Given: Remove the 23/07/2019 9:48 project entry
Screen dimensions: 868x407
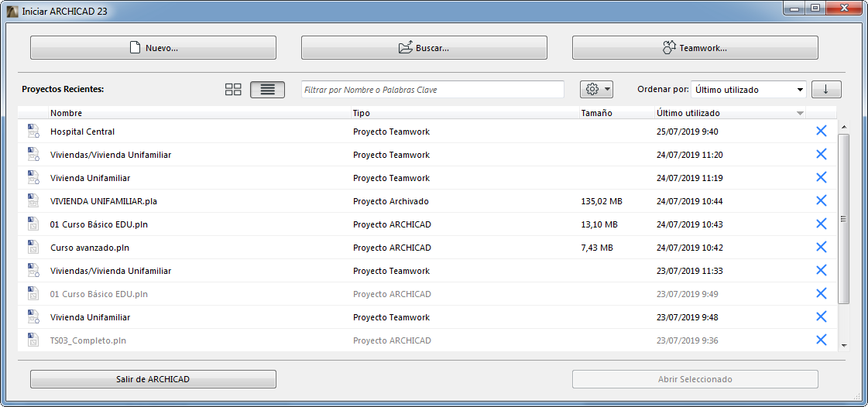Looking at the screenshot, I should point(821,317).
